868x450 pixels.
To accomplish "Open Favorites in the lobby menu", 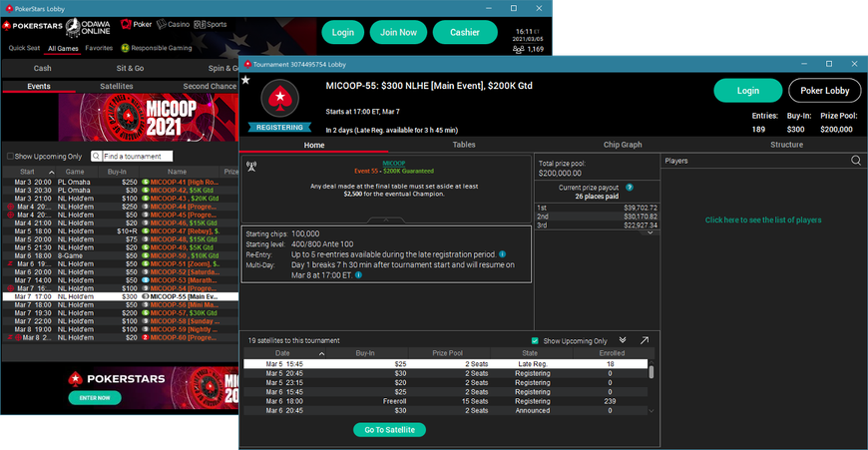I will coord(99,48).
